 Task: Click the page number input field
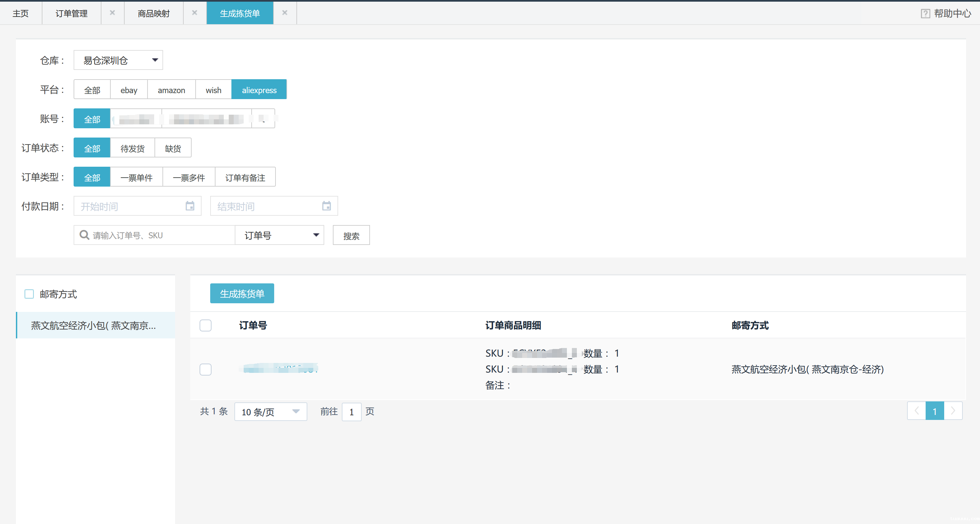click(x=351, y=411)
